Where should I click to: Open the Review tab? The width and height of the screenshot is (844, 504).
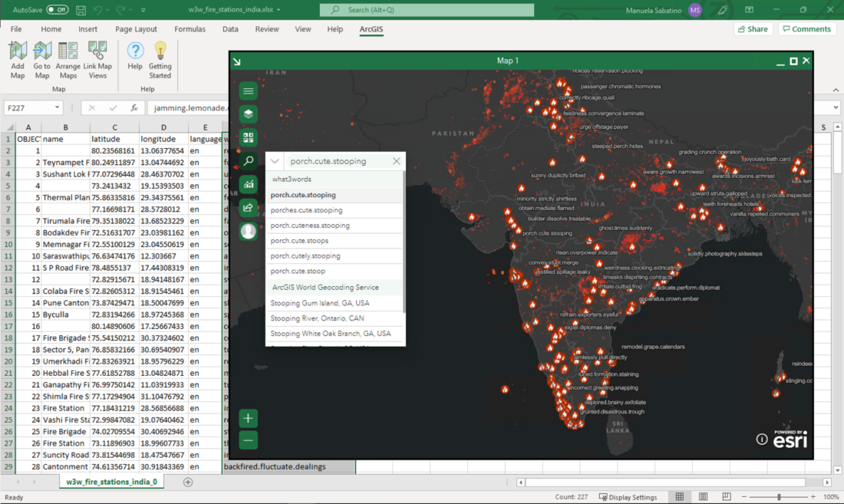click(x=267, y=29)
